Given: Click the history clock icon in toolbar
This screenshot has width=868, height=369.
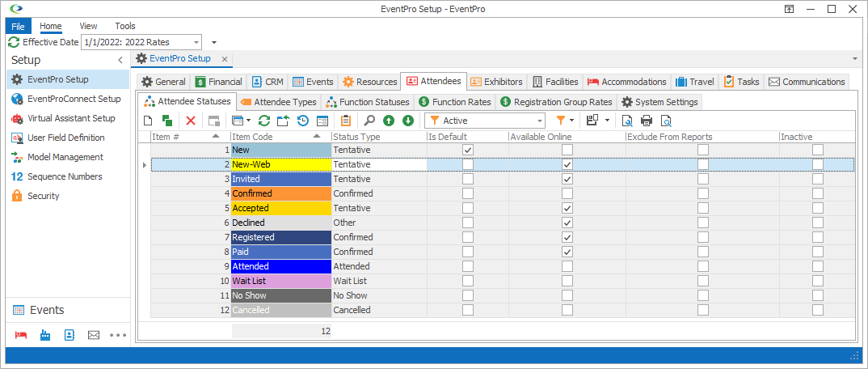Looking at the screenshot, I should [x=303, y=121].
